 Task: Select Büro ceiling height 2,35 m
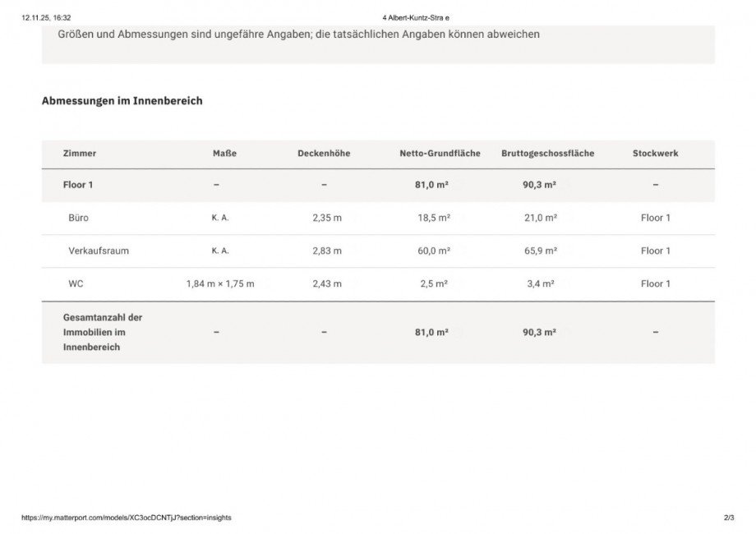pos(327,218)
